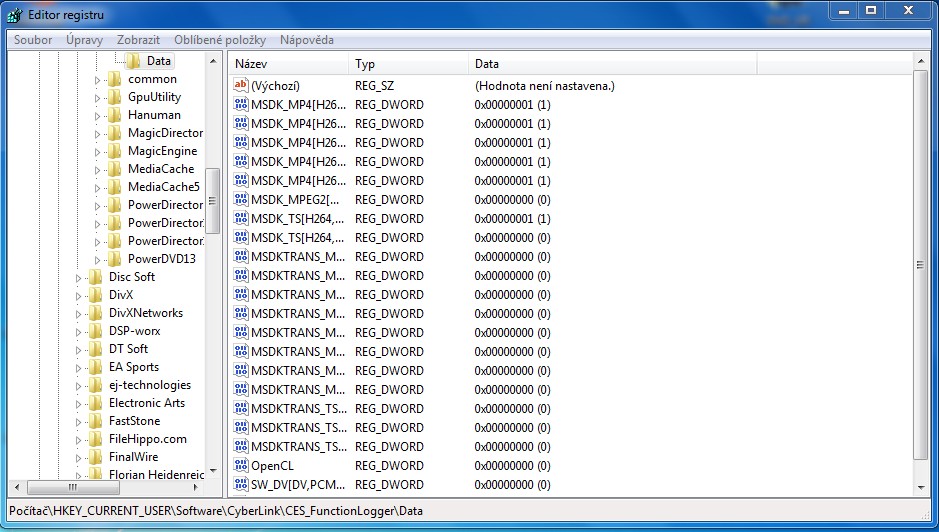Select the MSDK_MPEG2[... value name
Image resolution: width=939 pixels, height=532 pixels.
(295, 200)
